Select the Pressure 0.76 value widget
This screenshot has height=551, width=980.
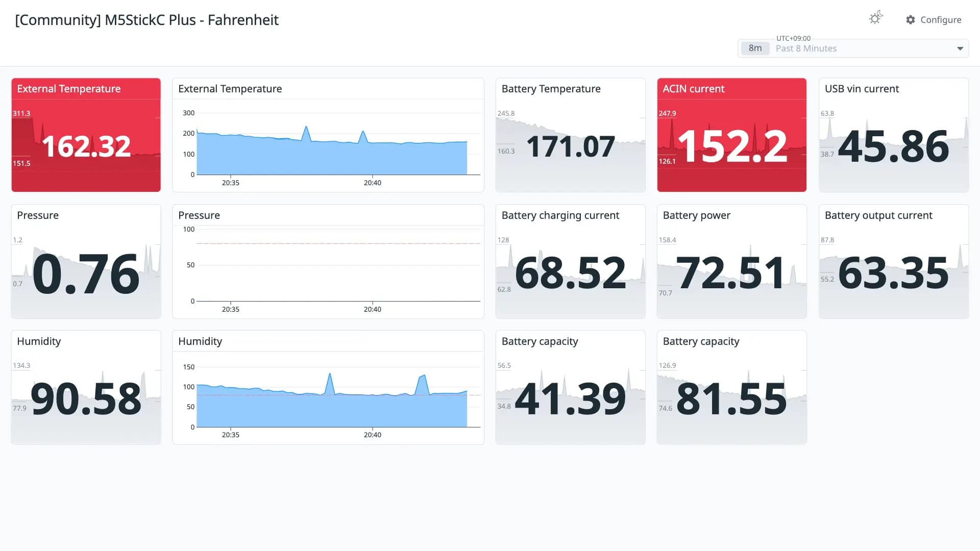pos(86,262)
